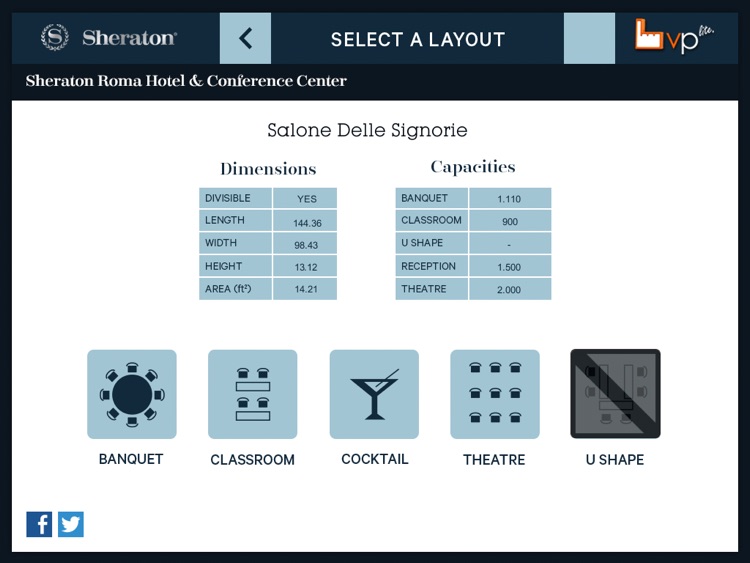Select the Banquet round table layout icon
The height and width of the screenshot is (563, 750).
(x=132, y=394)
